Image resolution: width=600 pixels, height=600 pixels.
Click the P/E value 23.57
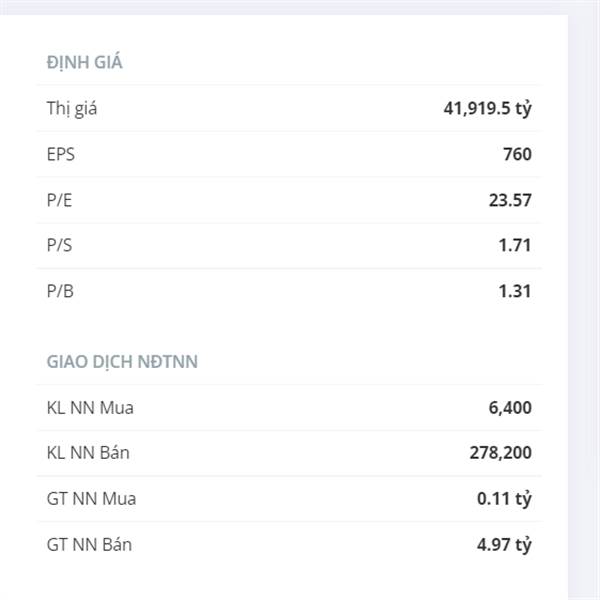510,200
